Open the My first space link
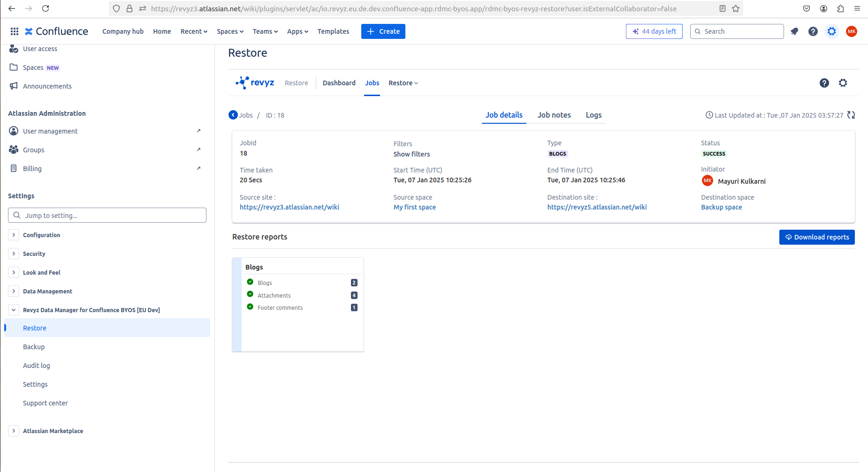This screenshot has height=472, width=868. (415, 207)
